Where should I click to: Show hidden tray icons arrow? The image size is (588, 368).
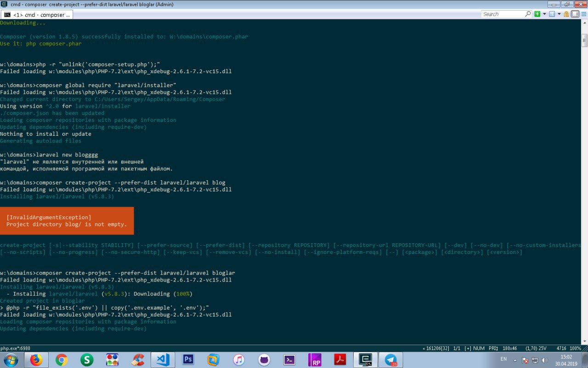tap(515, 360)
